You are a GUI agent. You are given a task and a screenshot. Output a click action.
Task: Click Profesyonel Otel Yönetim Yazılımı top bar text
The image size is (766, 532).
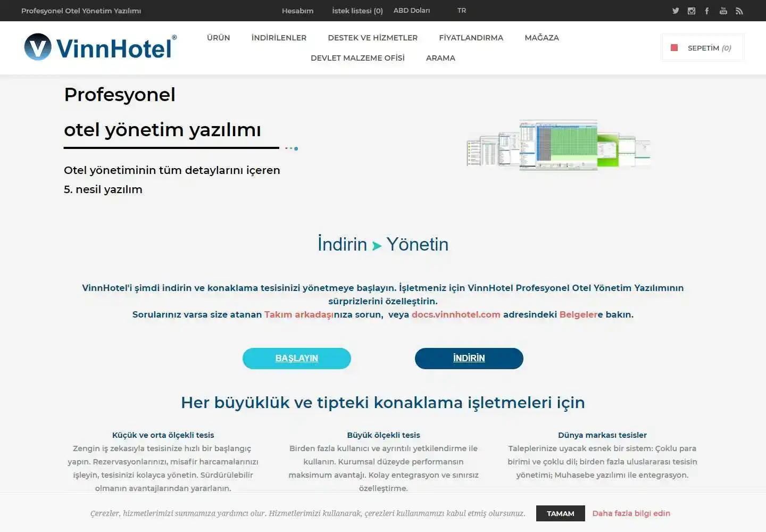click(x=81, y=11)
